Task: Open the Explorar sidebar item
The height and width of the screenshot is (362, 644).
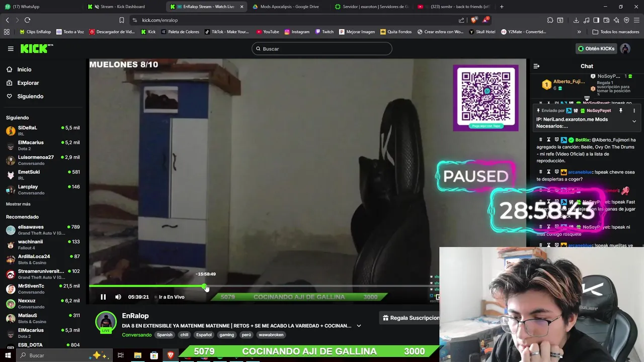Action: (x=28, y=83)
